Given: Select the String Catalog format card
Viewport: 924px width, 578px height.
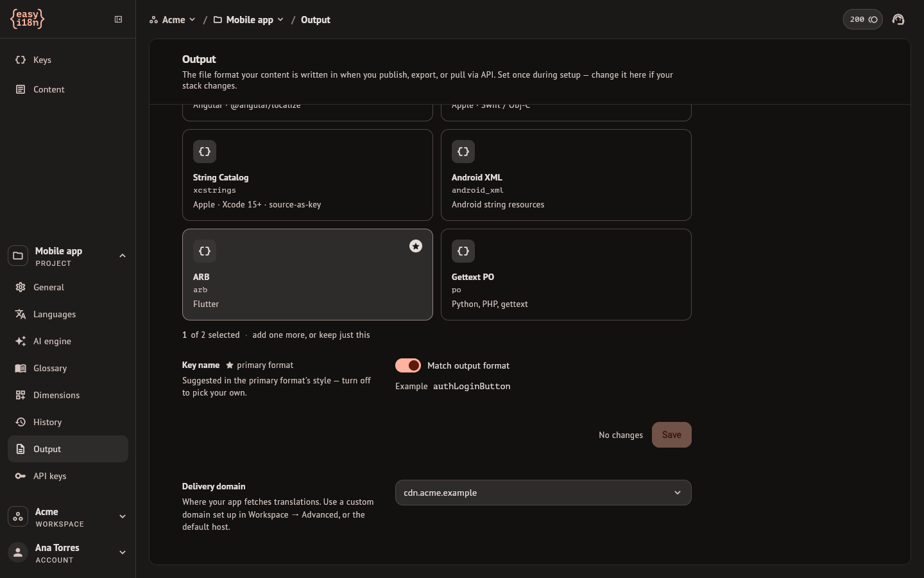Looking at the screenshot, I should pyautogui.click(x=307, y=175).
